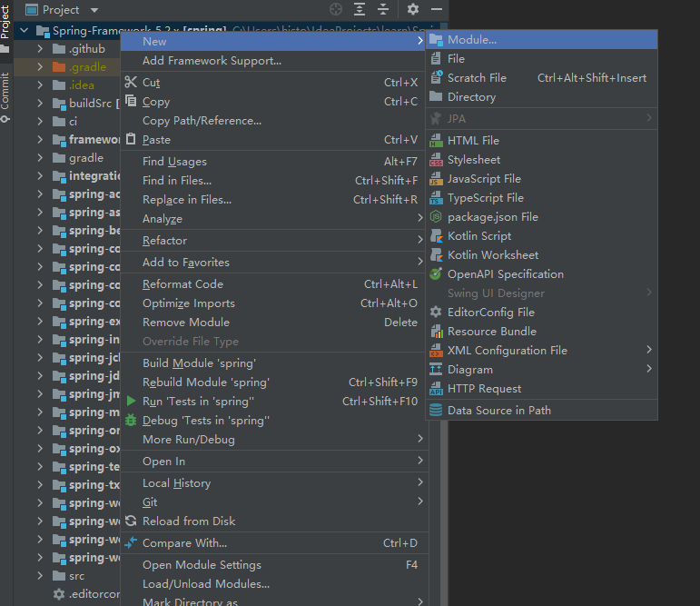The image size is (700, 606).
Task: Select Find in Files...
Action: click(x=274, y=180)
